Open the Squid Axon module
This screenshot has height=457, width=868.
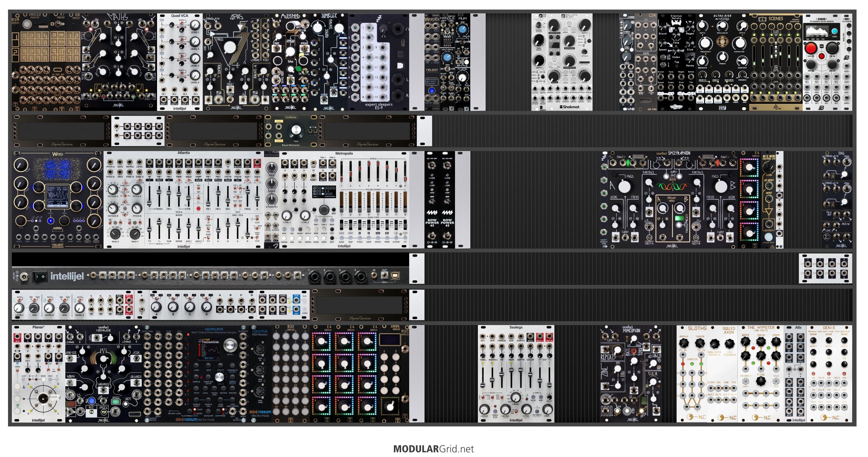coord(722,374)
